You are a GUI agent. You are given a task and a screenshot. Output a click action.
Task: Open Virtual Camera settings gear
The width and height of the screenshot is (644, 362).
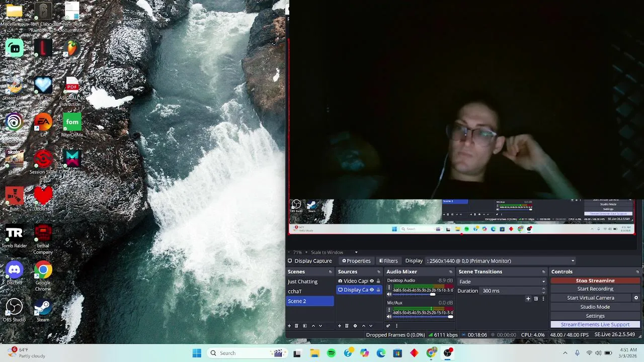tap(636, 298)
